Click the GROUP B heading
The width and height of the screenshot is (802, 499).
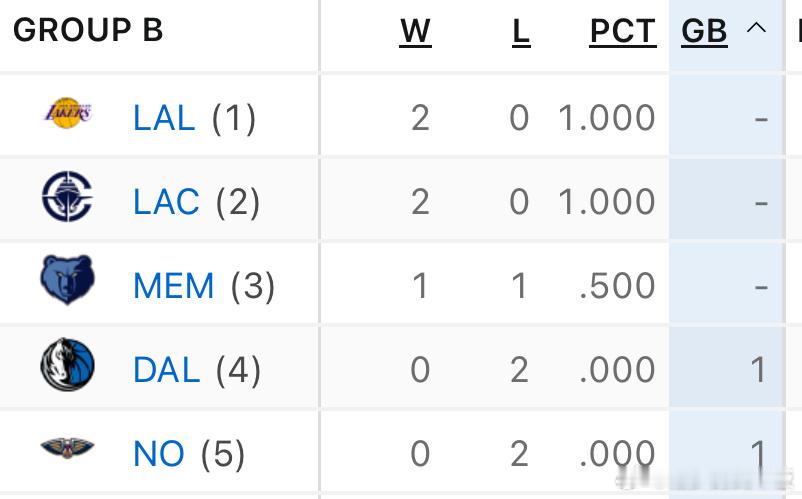coord(88,31)
